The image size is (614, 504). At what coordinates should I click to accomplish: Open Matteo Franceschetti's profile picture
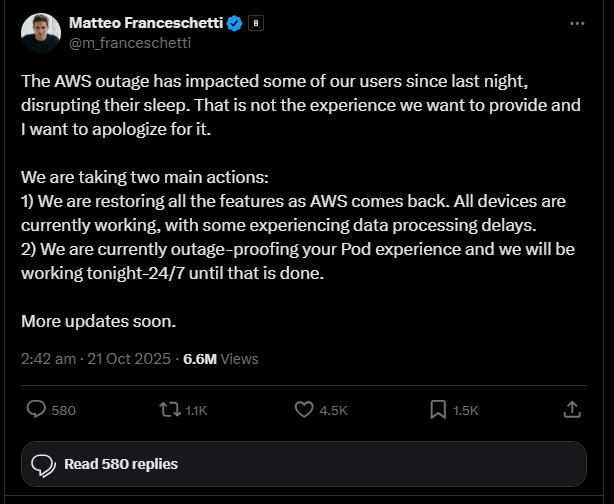[x=40, y=33]
